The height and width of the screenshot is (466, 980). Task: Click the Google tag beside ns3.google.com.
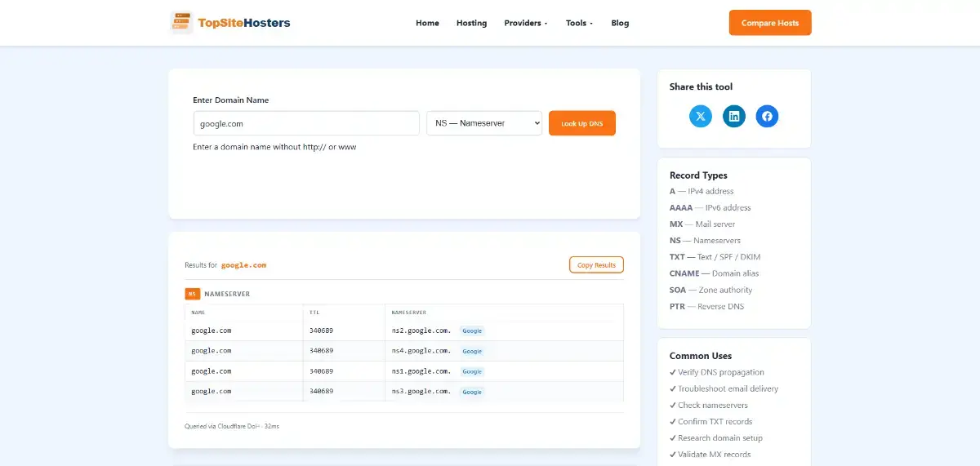pos(472,392)
